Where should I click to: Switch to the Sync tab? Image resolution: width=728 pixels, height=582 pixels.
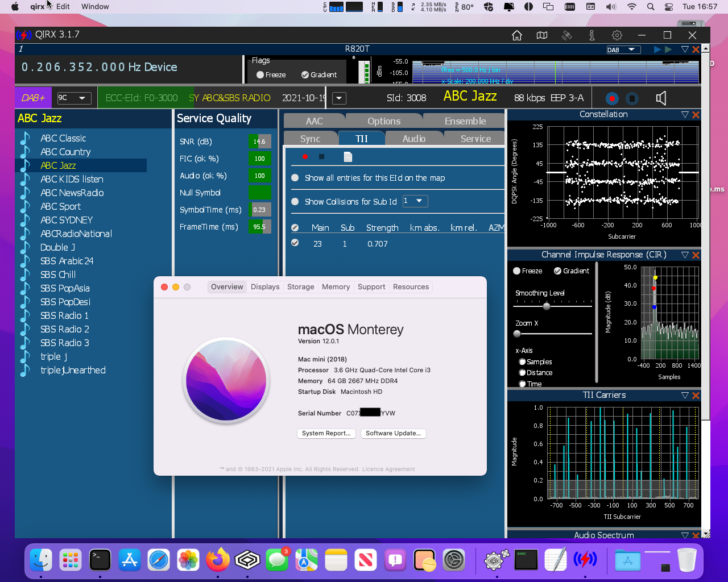[x=311, y=139]
